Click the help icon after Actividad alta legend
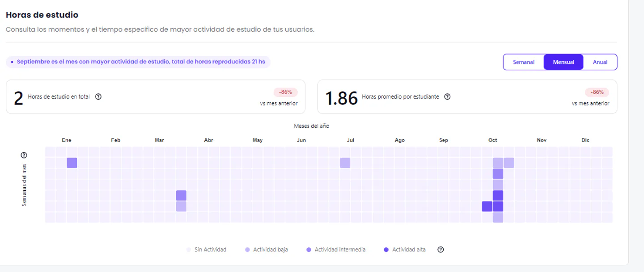Viewport: 644px width, 272px height. point(441,250)
